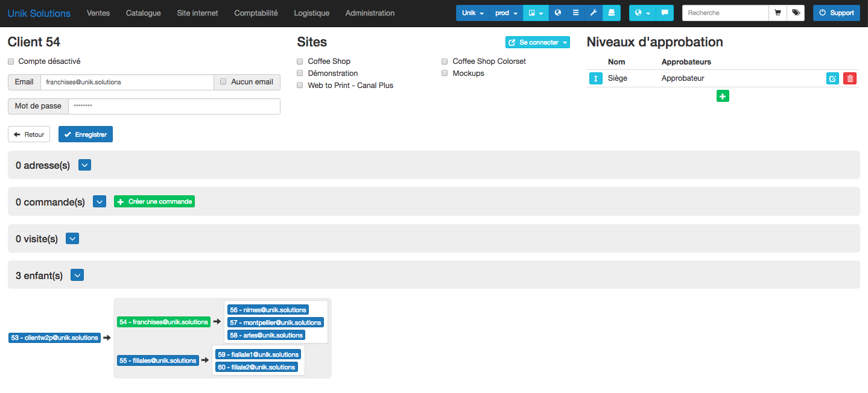Click the wrench tools icon in navbar
The height and width of the screenshot is (393, 868).
coord(594,13)
